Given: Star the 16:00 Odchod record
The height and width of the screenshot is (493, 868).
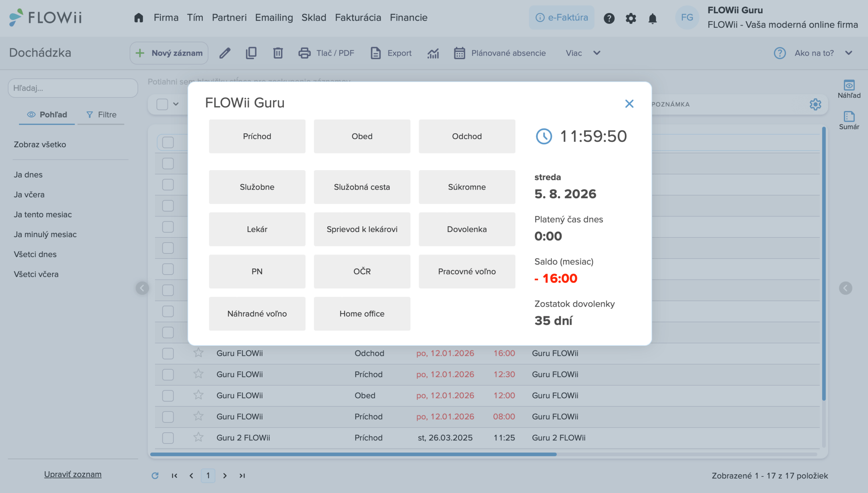Looking at the screenshot, I should coord(198,353).
